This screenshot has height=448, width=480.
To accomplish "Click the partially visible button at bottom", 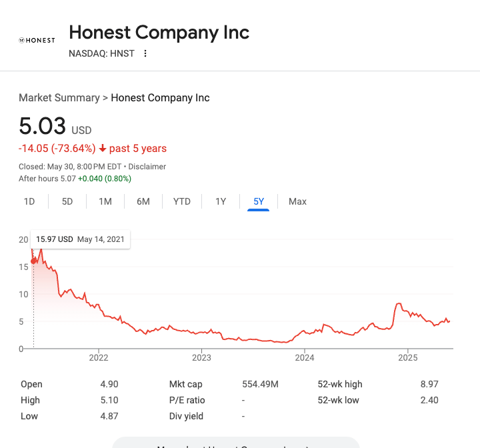I will pyautogui.click(x=236, y=443).
